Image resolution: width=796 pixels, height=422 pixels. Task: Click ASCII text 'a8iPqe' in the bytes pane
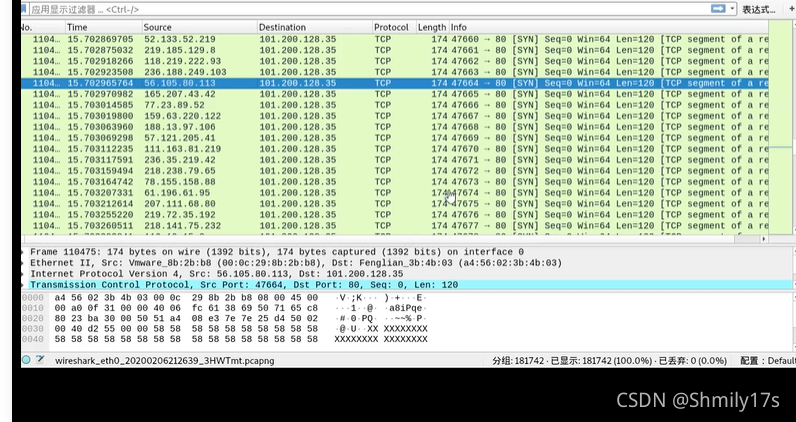pos(405,308)
